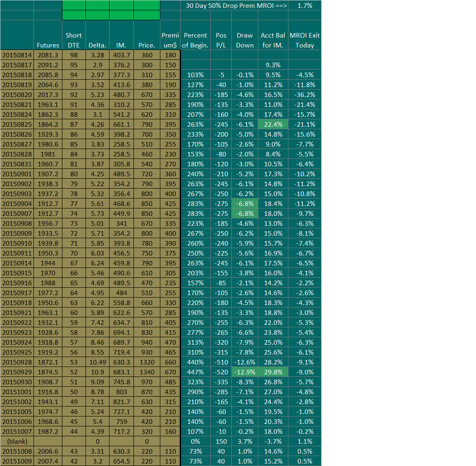Select the DTE cell 98
This screenshot has width=476, height=466.
coord(74,55)
